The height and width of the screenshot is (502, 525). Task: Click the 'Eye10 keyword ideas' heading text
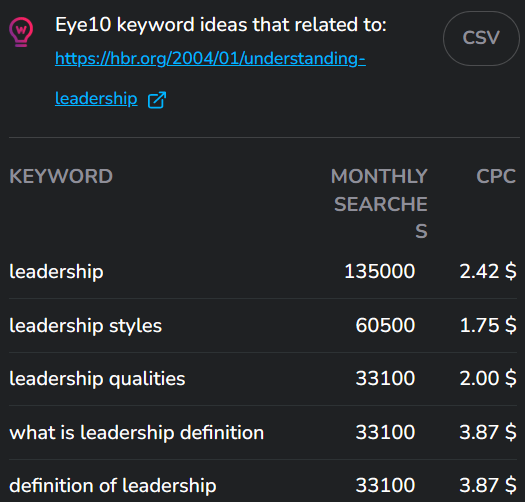coord(221,25)
